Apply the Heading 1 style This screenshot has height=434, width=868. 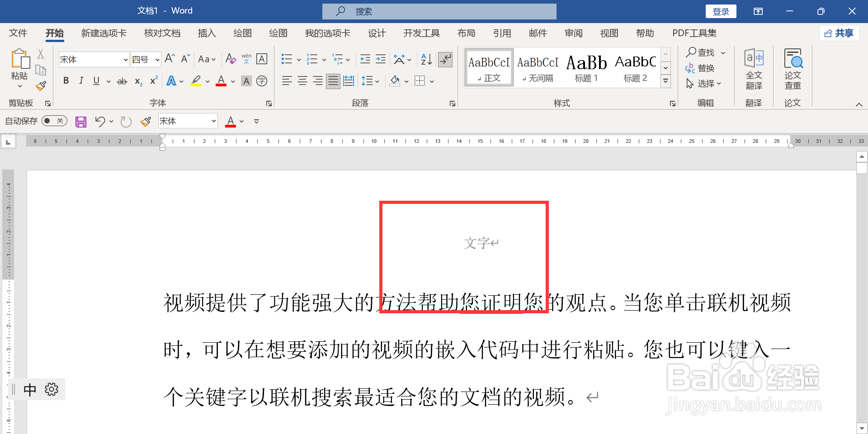tap(586, 68)
